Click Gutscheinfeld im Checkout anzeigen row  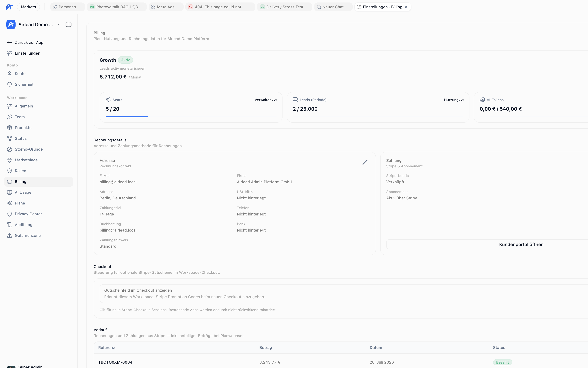click(344, 294)
